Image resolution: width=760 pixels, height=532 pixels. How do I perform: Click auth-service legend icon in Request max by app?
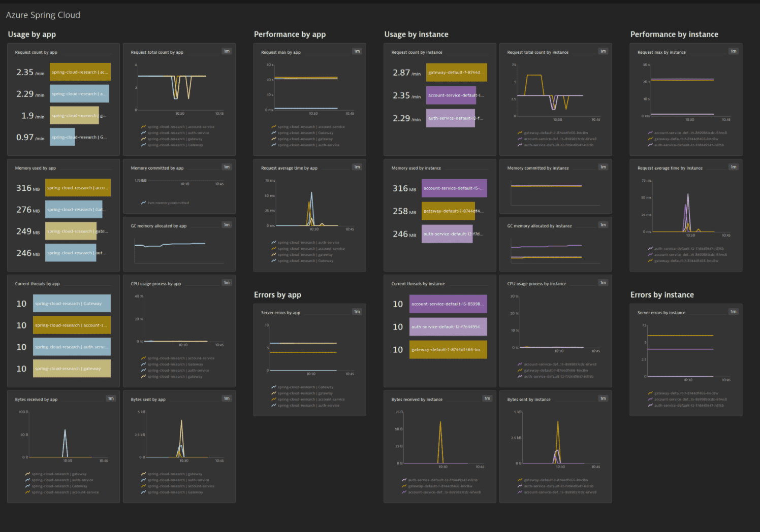[x=274, y=145]
